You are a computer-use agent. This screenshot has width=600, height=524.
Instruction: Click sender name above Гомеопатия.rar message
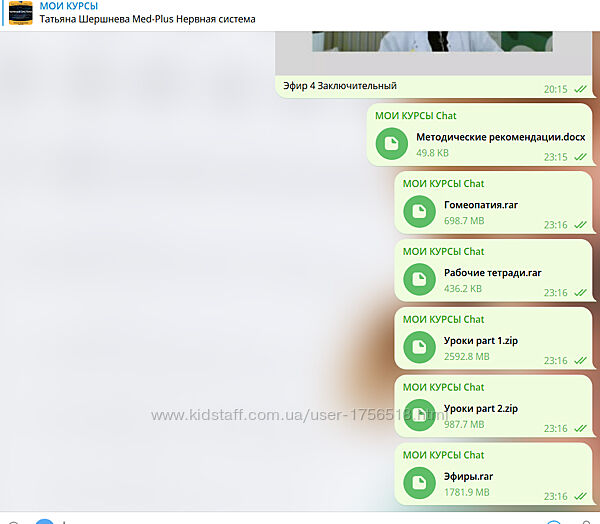pyautogui.click(x=443, y=184)
